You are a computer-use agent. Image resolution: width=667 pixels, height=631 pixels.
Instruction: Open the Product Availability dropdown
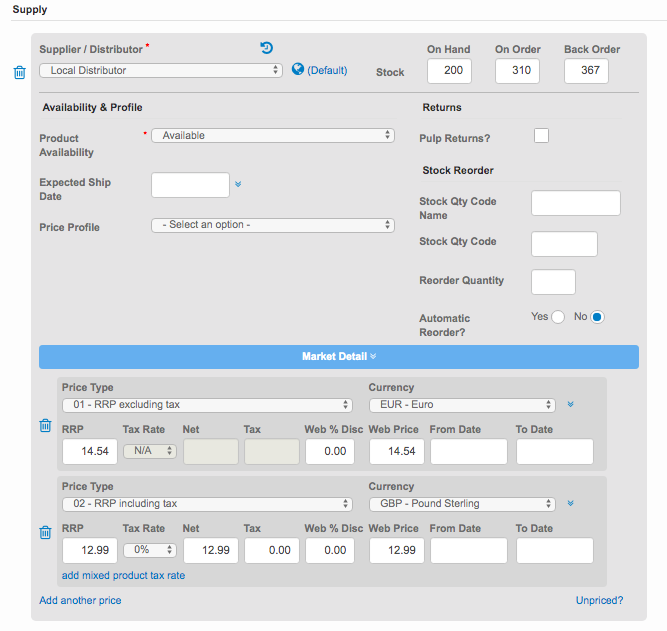(273, 136)
